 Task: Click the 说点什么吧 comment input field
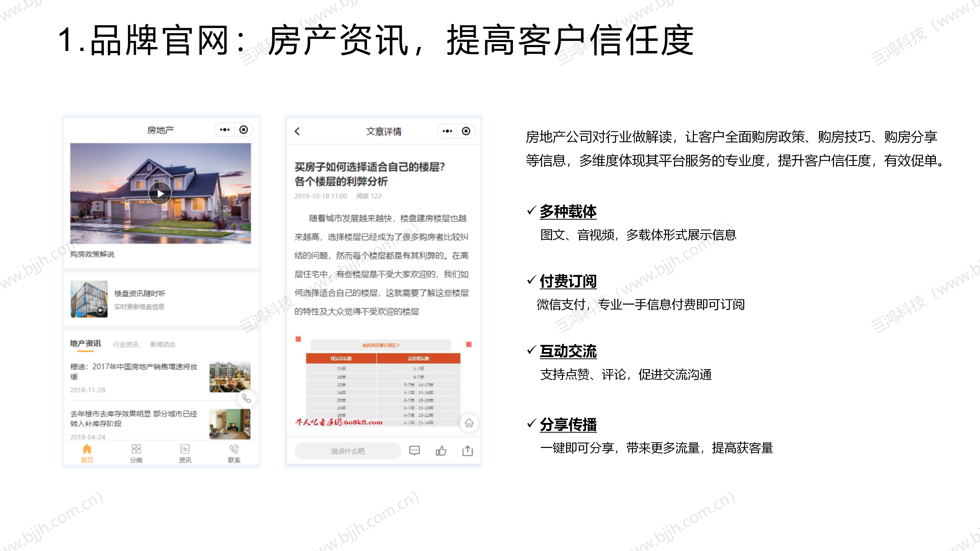pyautogui.click(x=347, y=450)
